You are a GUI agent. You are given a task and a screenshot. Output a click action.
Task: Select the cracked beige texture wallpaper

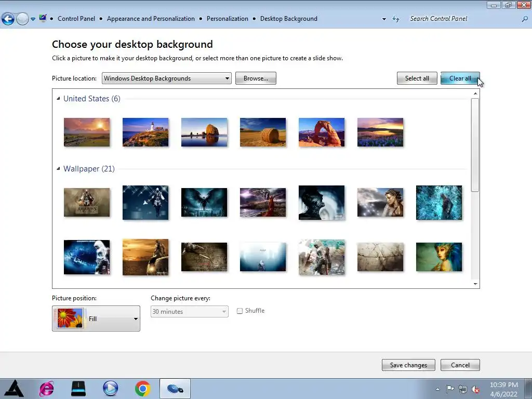[x=380, y=257]
